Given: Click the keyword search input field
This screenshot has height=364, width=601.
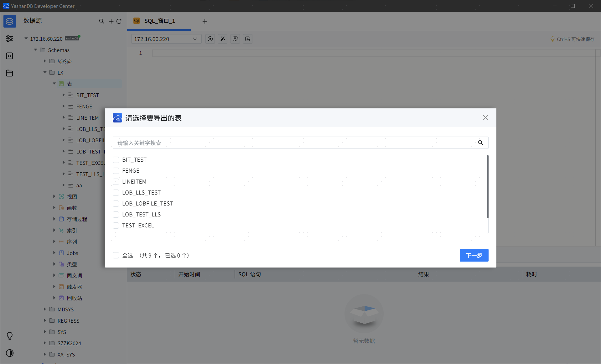Looking at the screenshot, I should [294, 143].
